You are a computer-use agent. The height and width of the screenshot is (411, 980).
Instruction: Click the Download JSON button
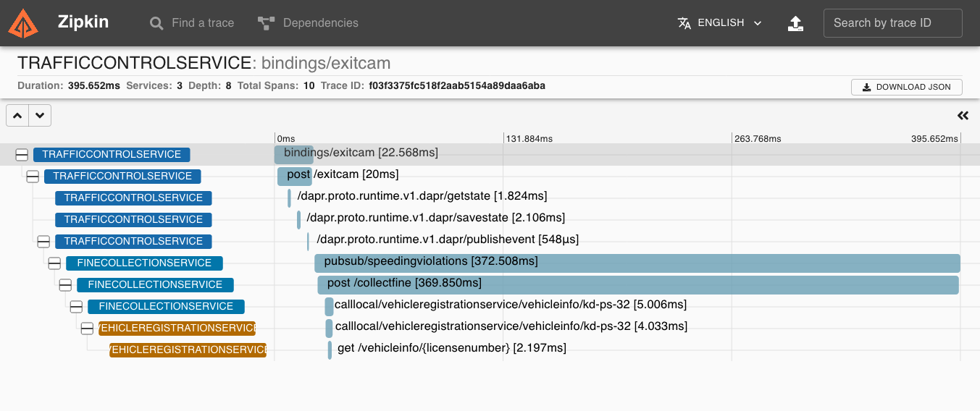pos(906,88)
